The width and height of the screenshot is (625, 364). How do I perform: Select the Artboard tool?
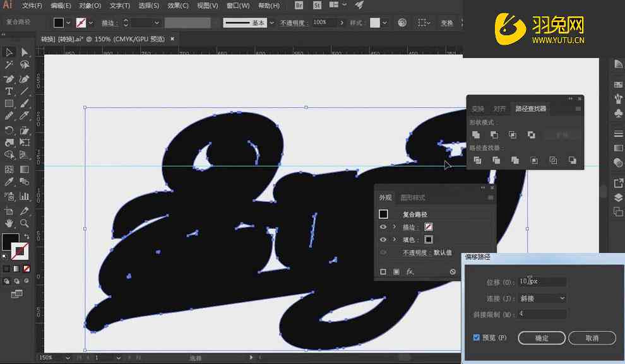(x=9, y=211)
